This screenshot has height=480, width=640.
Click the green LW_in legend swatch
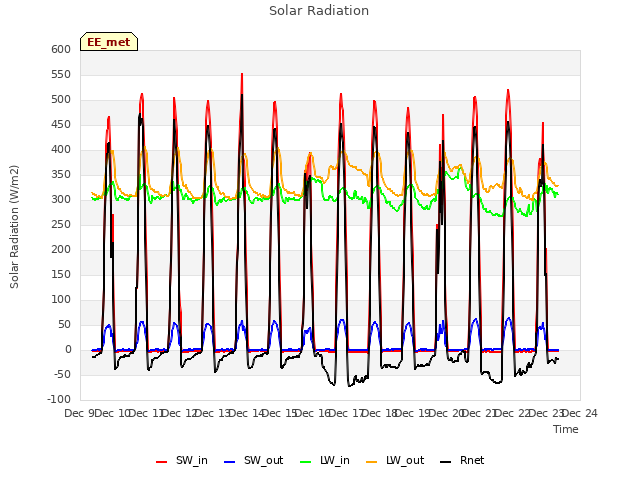pos(306,462)
